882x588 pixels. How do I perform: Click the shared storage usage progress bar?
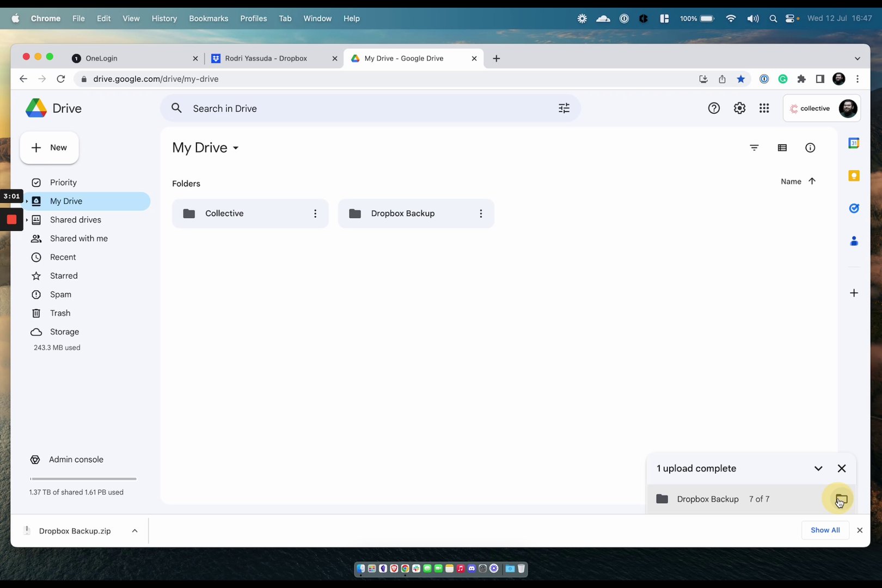coord(83,479)
